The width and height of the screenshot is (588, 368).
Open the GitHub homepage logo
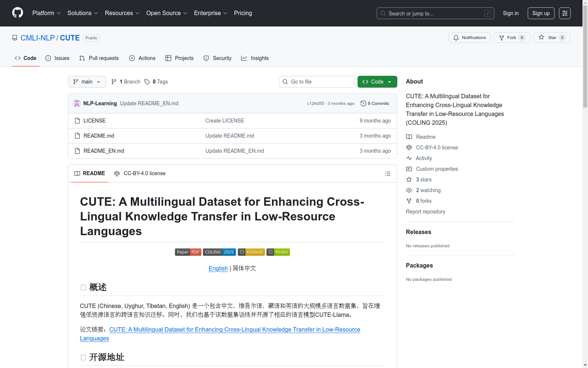[x=18, y=13]
